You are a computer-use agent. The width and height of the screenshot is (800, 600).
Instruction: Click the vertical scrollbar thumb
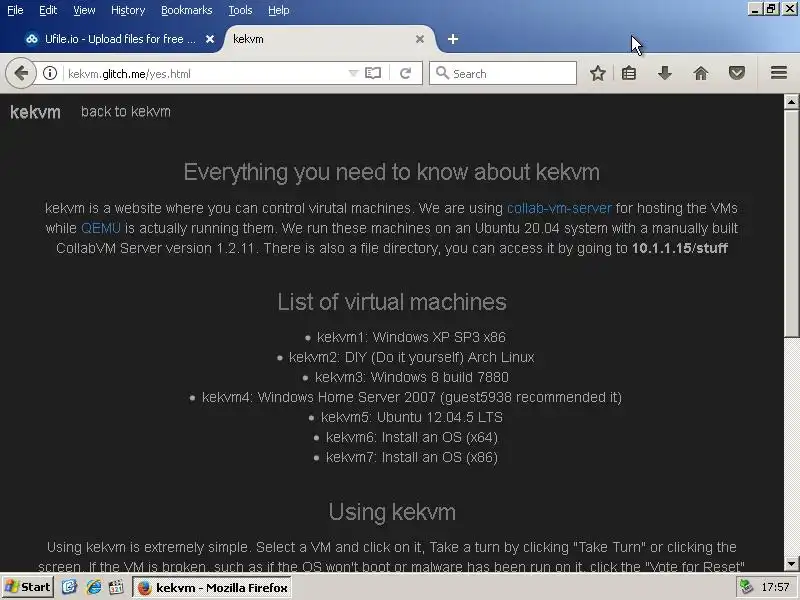(791, 223)
